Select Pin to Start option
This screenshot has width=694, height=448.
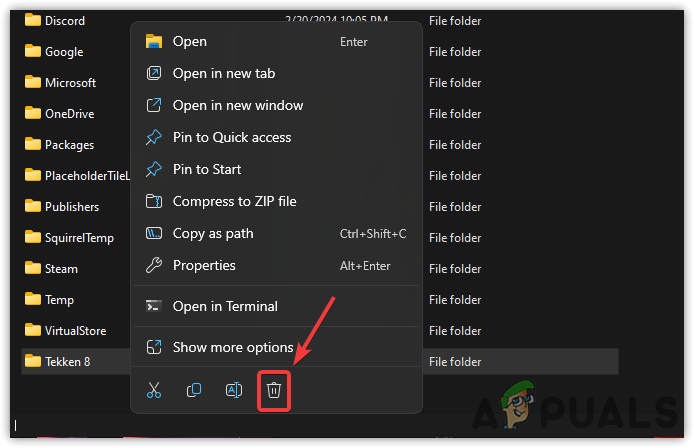coord(207,169)
